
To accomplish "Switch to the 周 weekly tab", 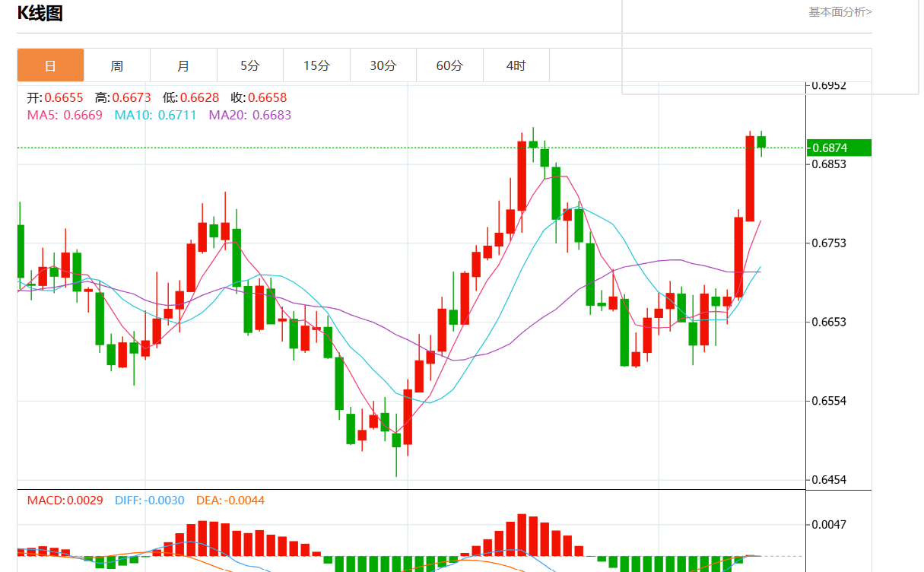I will click(117, 65).
